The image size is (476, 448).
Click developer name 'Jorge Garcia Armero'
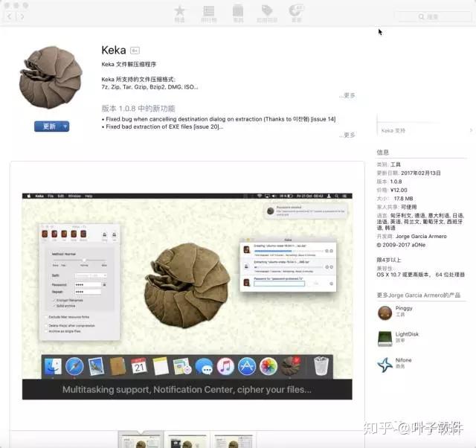coord(421,237)
